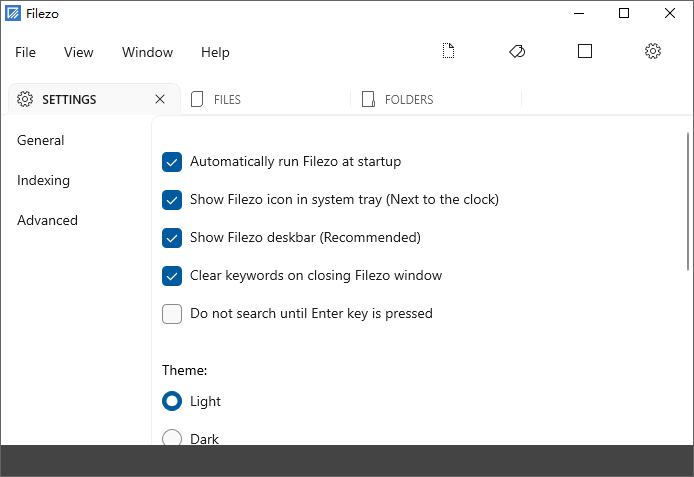Select the Dark theme radio button
Image resolution: width=694 pixels, height=477 pixels.
click(x=172, y=437)
